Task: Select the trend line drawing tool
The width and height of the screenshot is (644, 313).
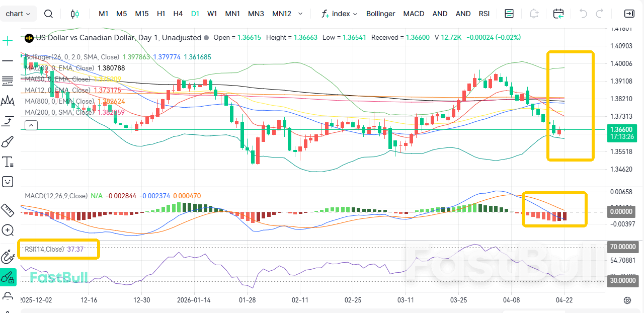Action: click(x=7, y=60)
